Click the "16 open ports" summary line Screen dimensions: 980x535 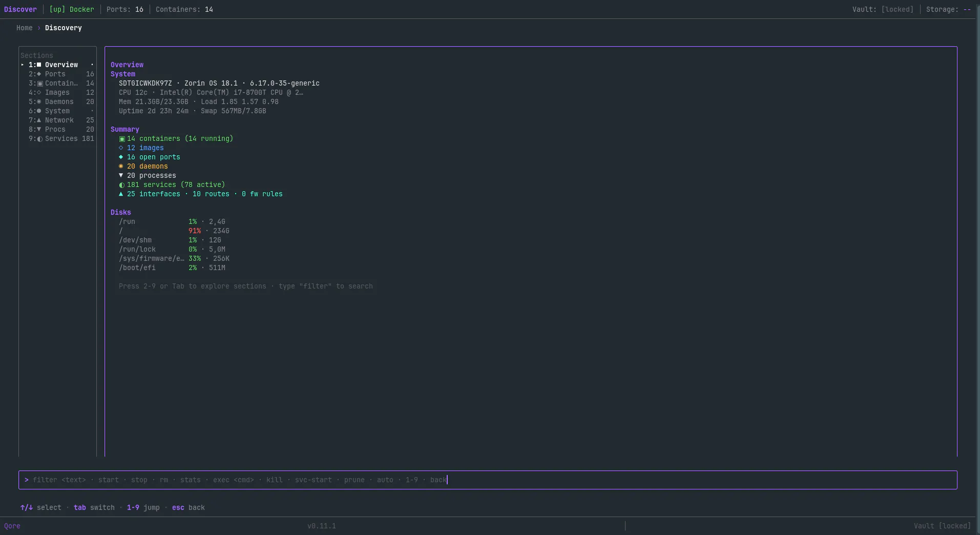[150, 157]
